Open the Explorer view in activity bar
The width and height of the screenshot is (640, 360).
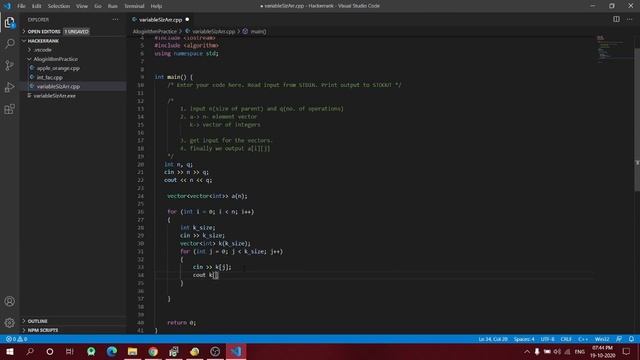click(9, 22)
